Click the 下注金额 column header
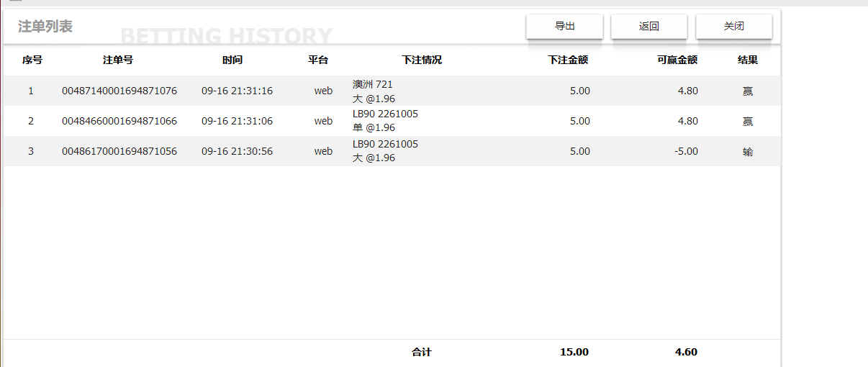This screenshot has height=367, width=868. point(568,60)
